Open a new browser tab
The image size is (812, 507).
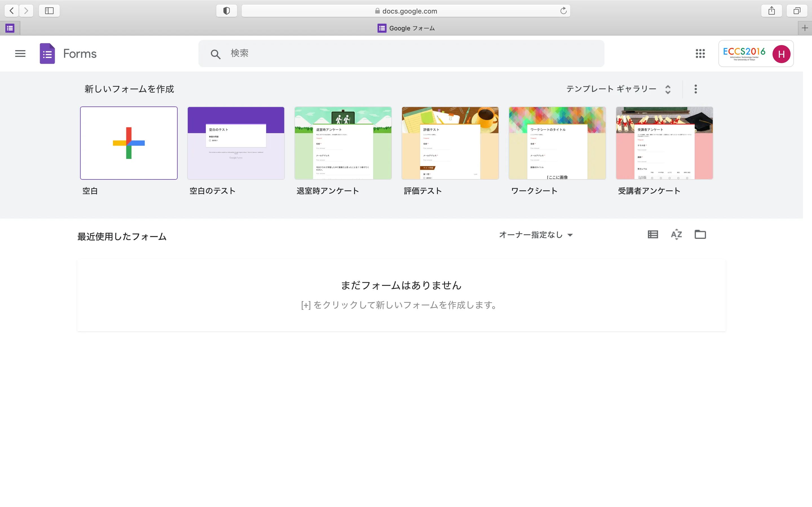click(x=805, y=28)
